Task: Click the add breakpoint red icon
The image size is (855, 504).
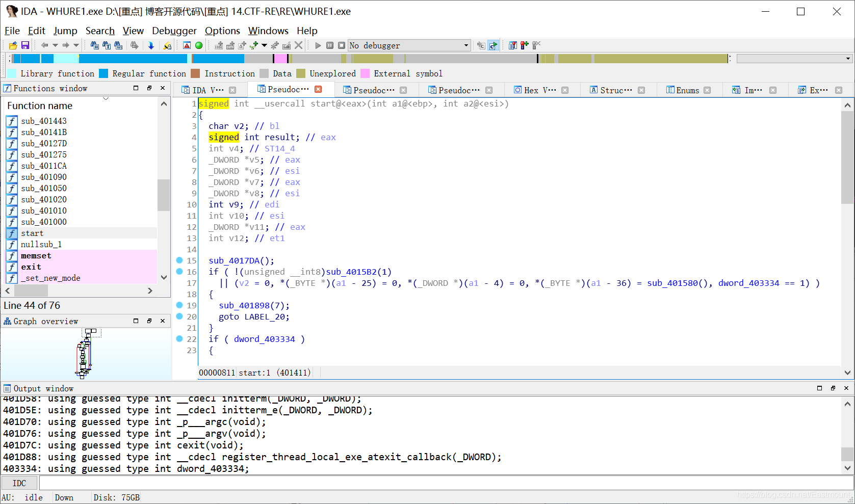Action: pos(525,45)
